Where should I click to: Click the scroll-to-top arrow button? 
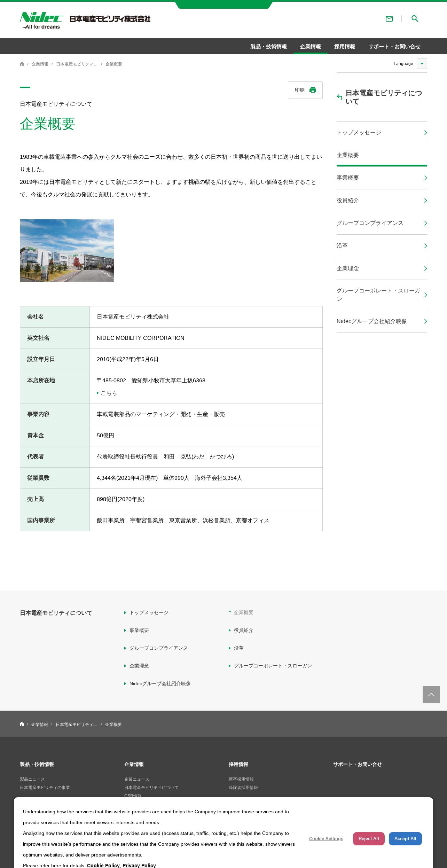pos(431,695)
